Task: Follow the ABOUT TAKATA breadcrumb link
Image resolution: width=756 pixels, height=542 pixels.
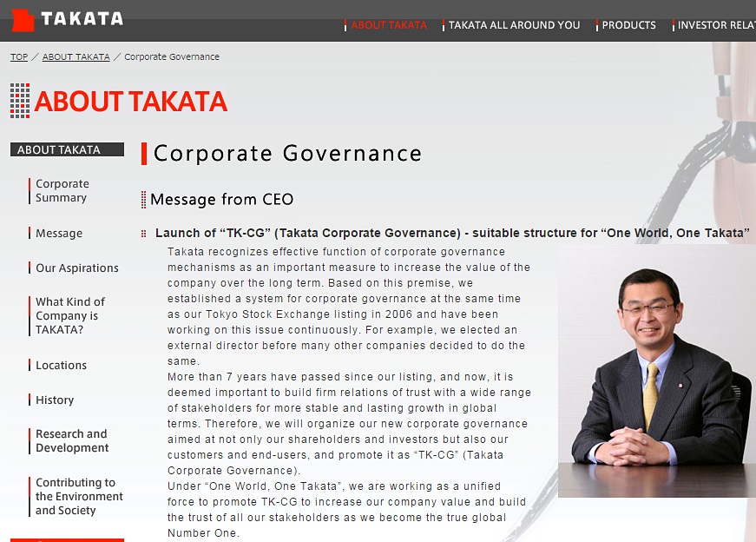Action: pyautogui.click(x=76, y=57)
